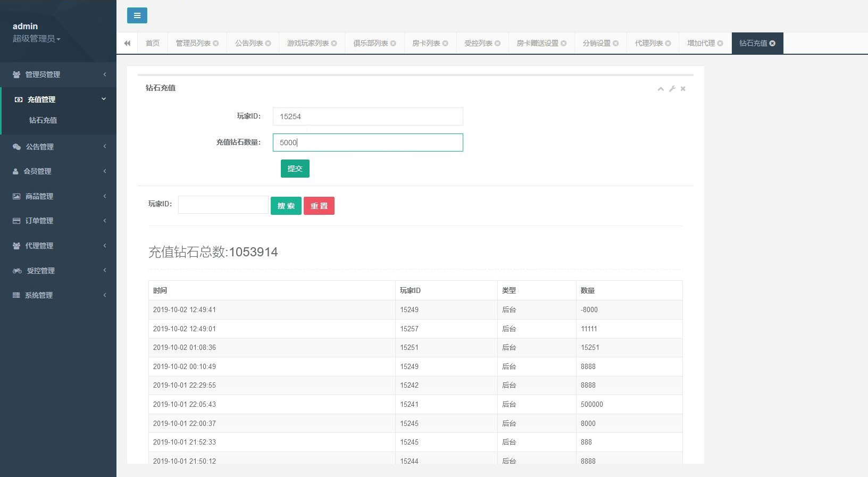Expand the 代理管理 sidebar menu
The height and width of the screenshot is (477, 868).
point(58,246)
